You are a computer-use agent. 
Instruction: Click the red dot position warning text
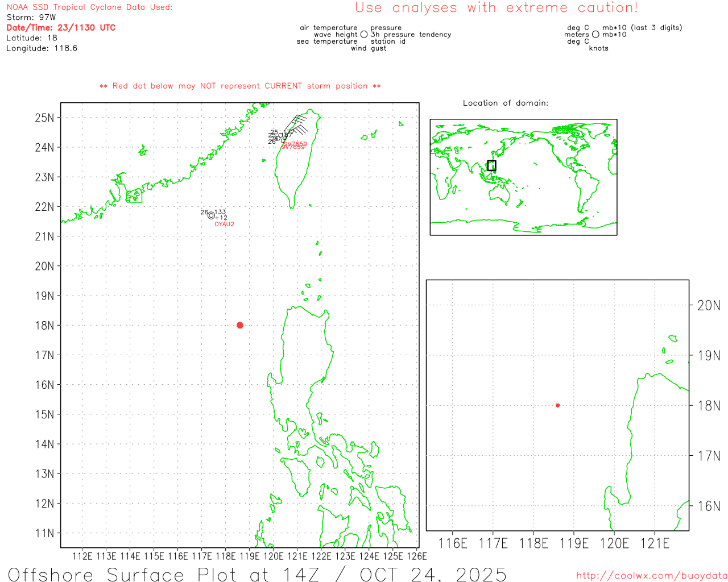point(240,86)
